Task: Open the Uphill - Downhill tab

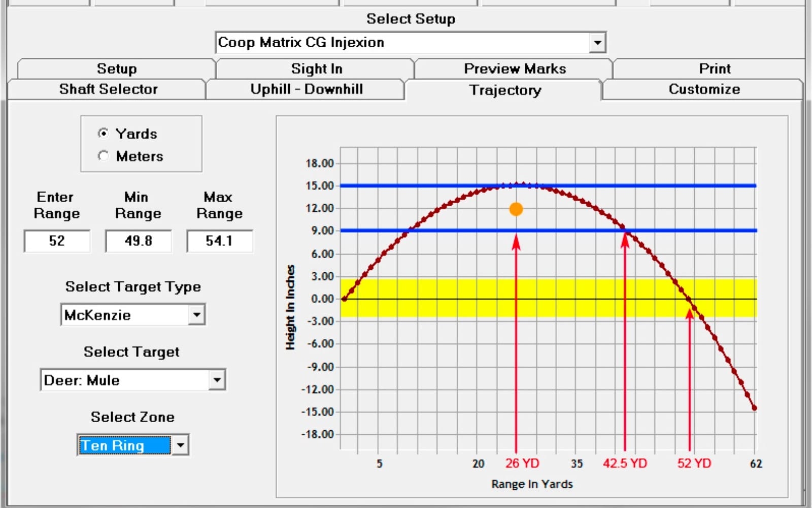Action: 307,89
